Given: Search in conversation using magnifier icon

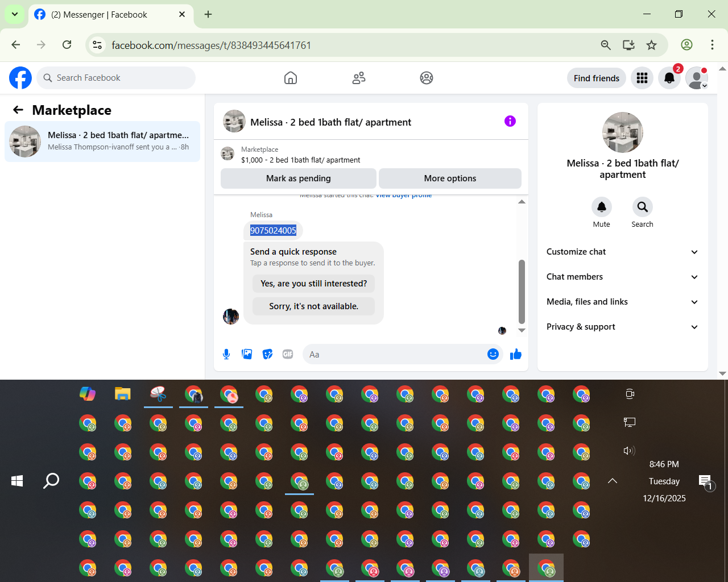Looking at the screenshot, I should pos(642,207).
